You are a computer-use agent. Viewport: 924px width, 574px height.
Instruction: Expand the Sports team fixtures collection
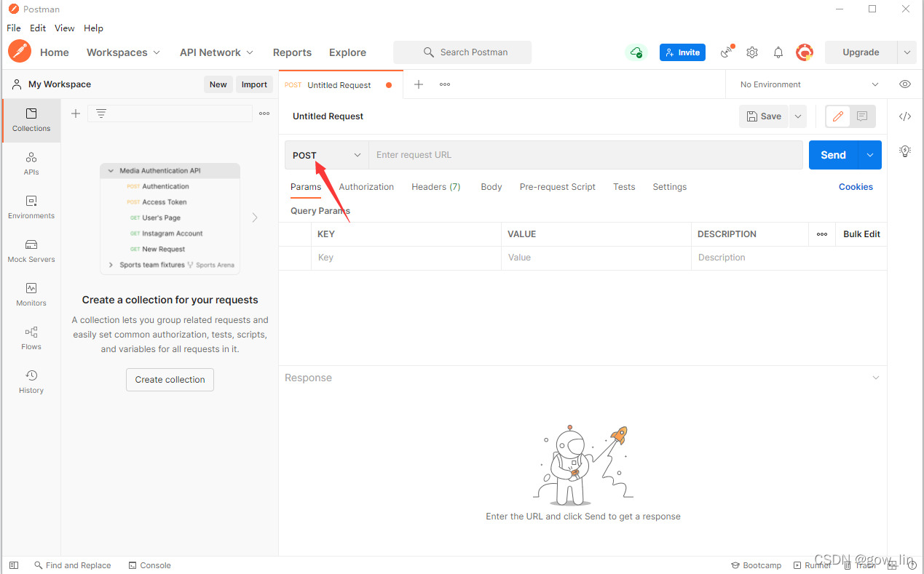coord(111,265)
